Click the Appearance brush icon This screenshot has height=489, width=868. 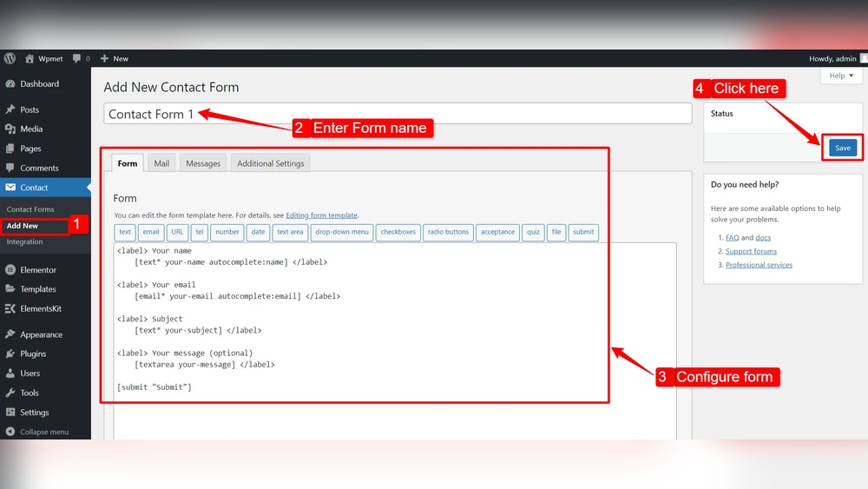[10, 334]
